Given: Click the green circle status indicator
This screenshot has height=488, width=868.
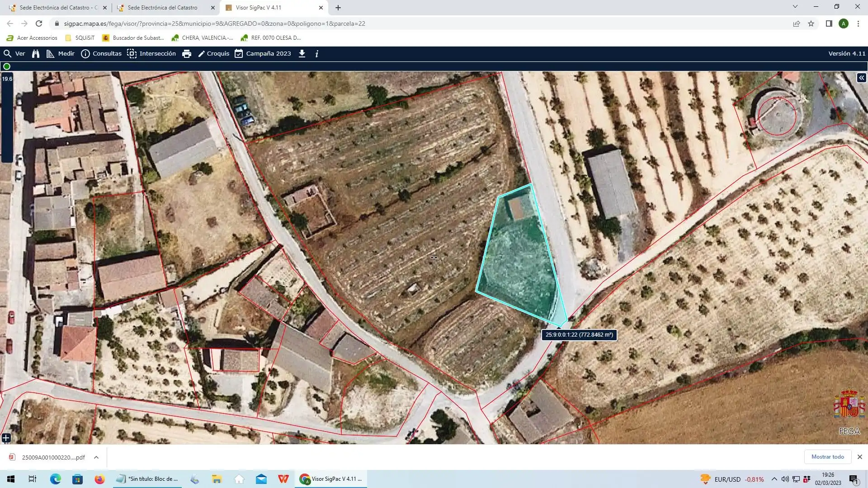Looking at the screenshot, I should click(x=7, y=66).
